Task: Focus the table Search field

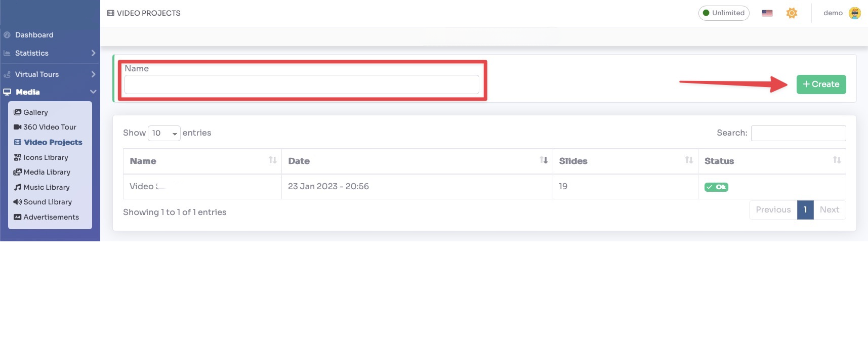Action: coord(798,133)
